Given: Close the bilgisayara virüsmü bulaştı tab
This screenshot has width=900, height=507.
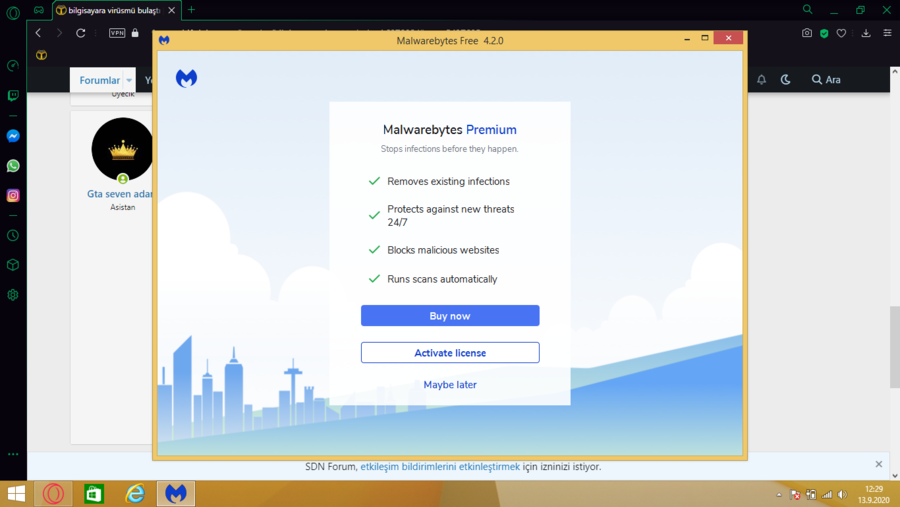Looking at the screenshot, I should pyautogui.click(x=171, y=10).
